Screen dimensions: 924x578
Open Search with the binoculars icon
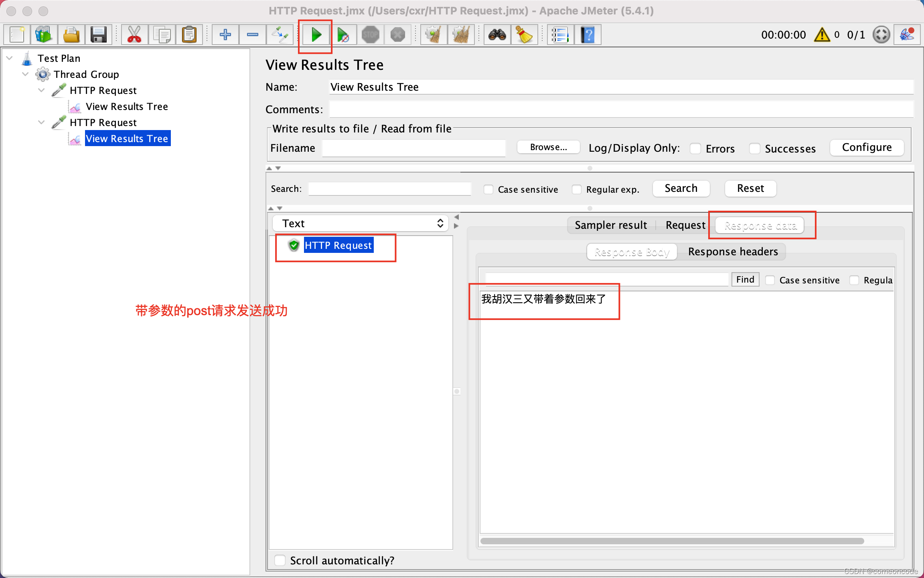pyautogui.click(x=497, y=35)
